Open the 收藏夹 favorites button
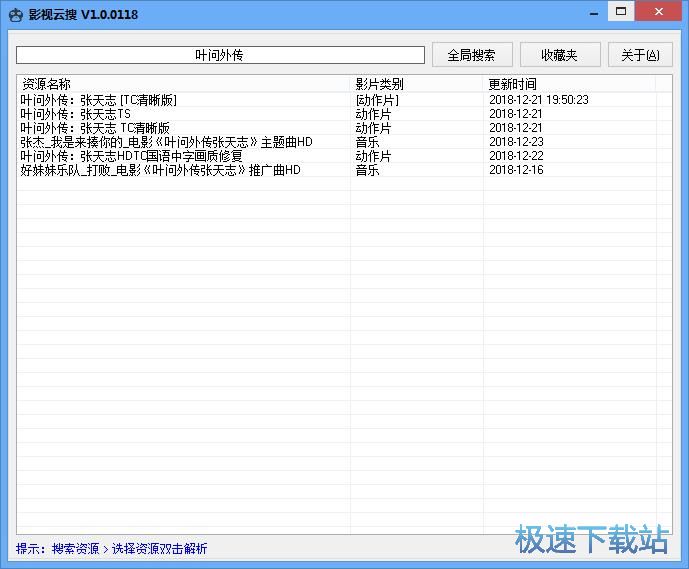 560,55
